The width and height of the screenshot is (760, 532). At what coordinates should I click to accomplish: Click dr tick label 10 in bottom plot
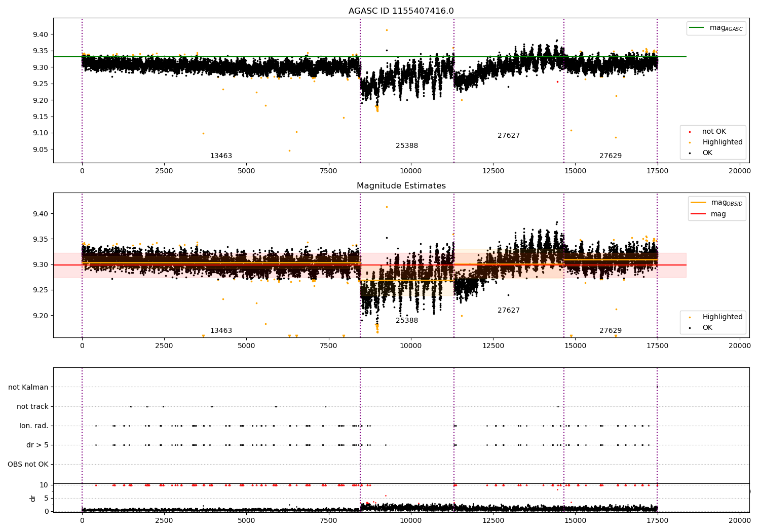(x=44, y=485)
